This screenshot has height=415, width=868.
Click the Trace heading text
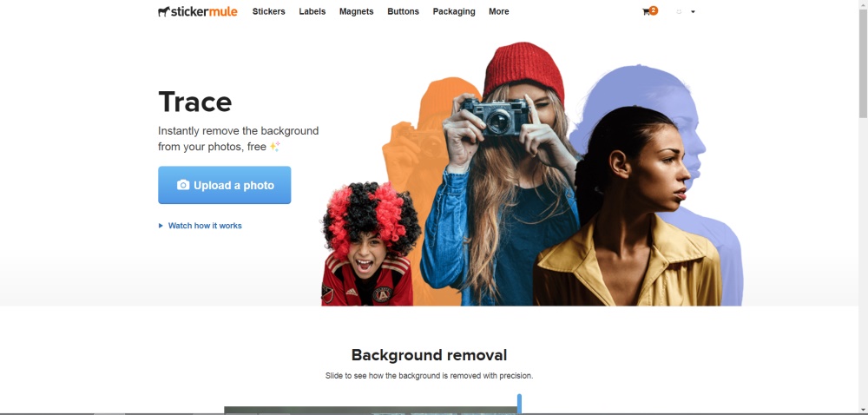point(194,102)
